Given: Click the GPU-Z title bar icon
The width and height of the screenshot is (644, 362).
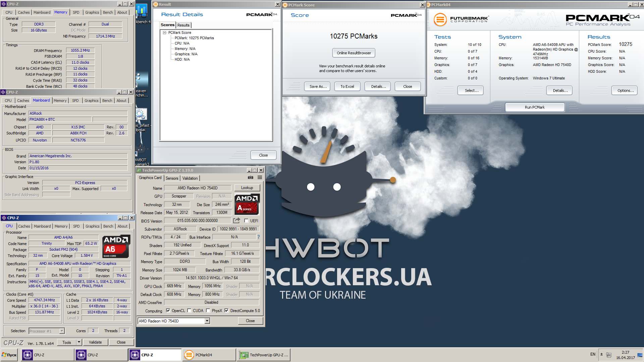Looking at the screenshot, I should (139, 170).
